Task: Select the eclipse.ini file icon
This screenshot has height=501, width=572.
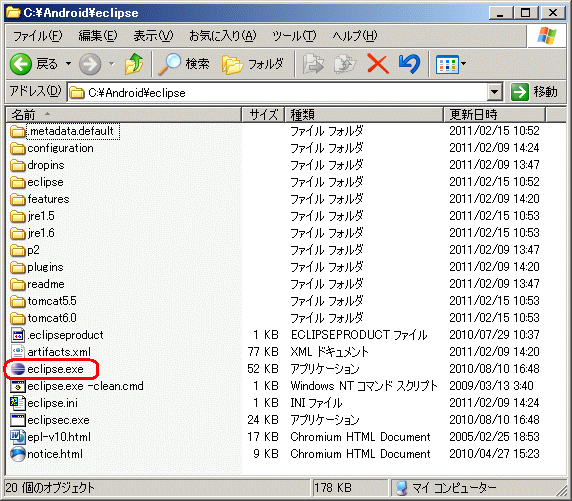Action: (18, 403)
